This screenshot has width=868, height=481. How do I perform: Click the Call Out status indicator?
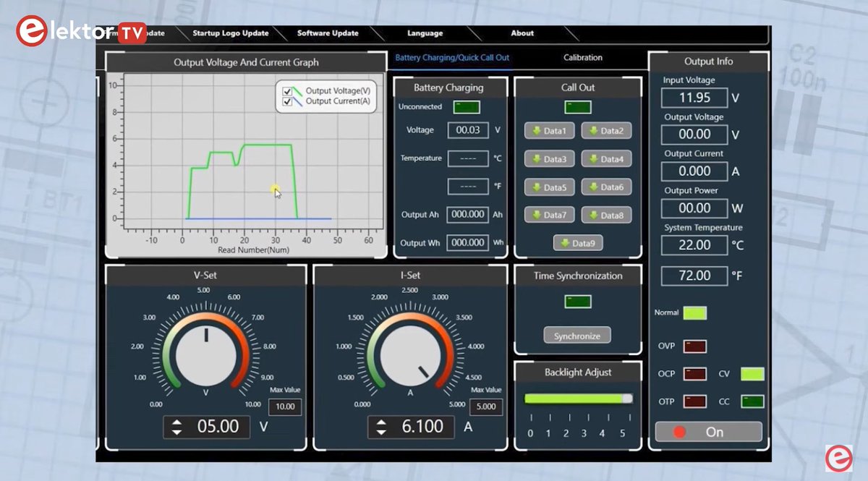click(578, 107)
